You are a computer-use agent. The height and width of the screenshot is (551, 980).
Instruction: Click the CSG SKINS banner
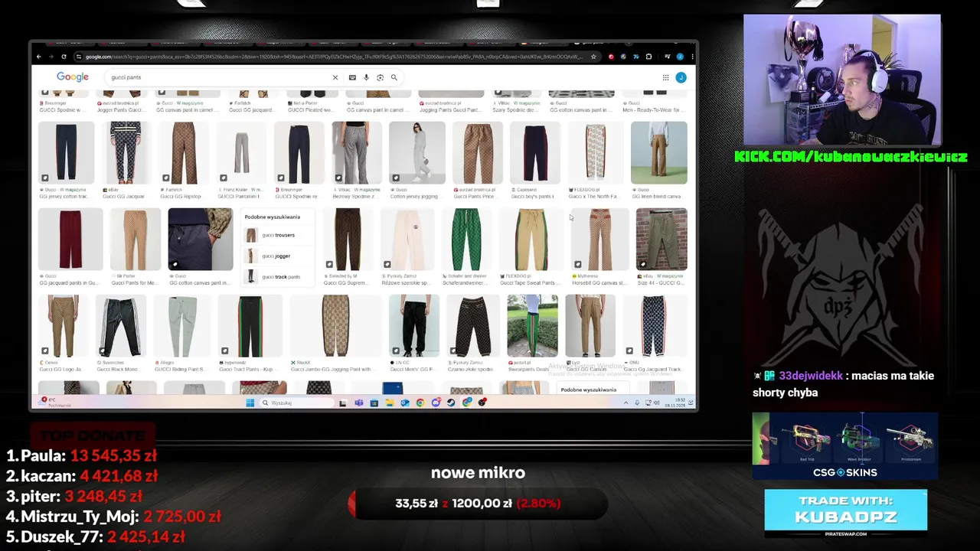pos(845,446)
